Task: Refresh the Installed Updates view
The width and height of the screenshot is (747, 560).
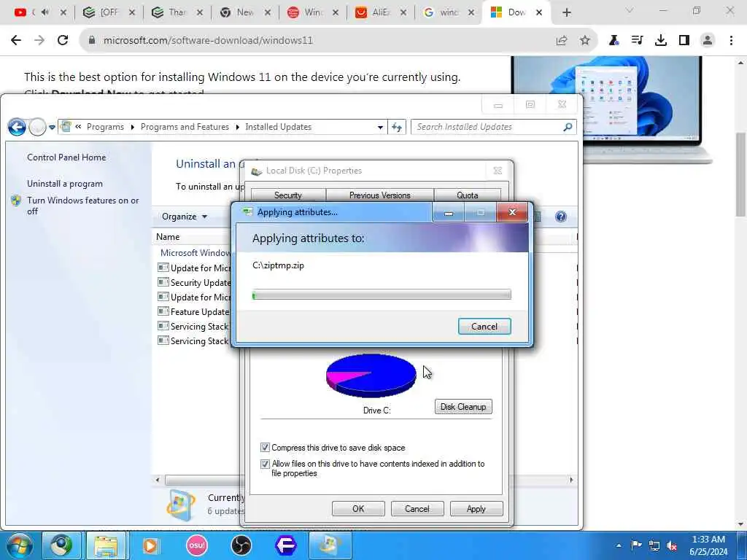Action: 396,127
